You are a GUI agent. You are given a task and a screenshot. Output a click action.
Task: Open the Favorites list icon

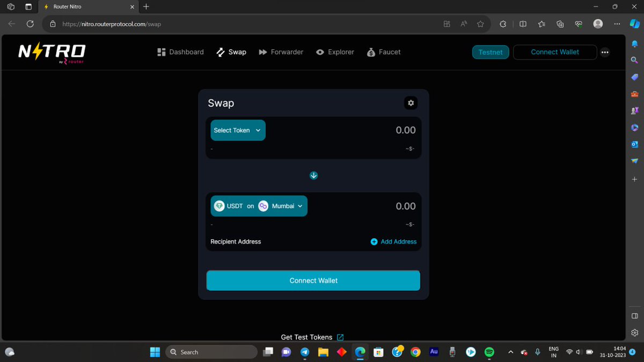pyautogui.click(x=541, y=24)
